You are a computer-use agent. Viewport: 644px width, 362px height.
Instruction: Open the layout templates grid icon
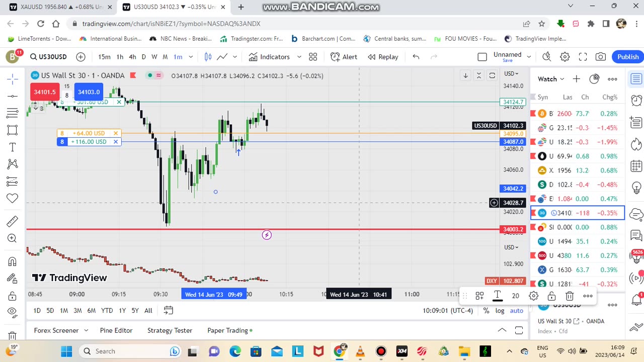(313, 57)
